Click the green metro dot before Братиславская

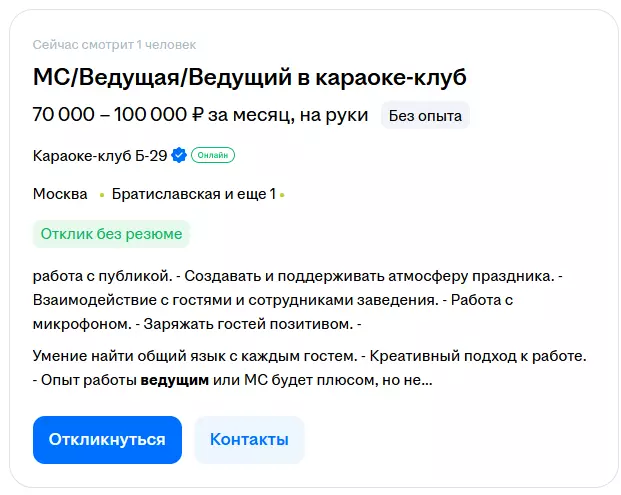tap(101, 194)
